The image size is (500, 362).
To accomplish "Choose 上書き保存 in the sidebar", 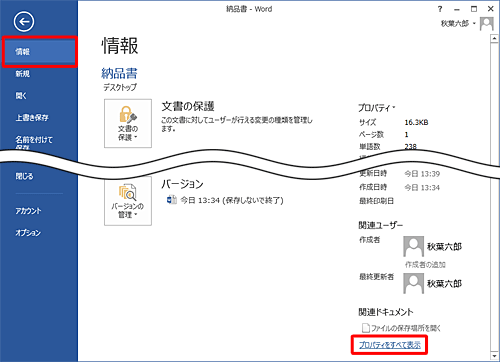I will pyautogui.click(x=32, y=118).
